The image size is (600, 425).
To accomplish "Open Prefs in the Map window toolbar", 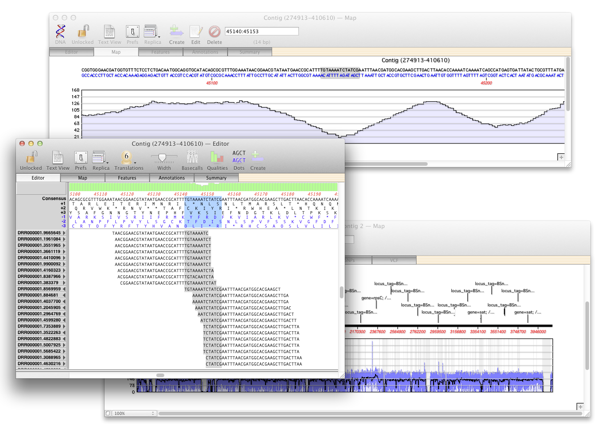I will tap(132, 32).
